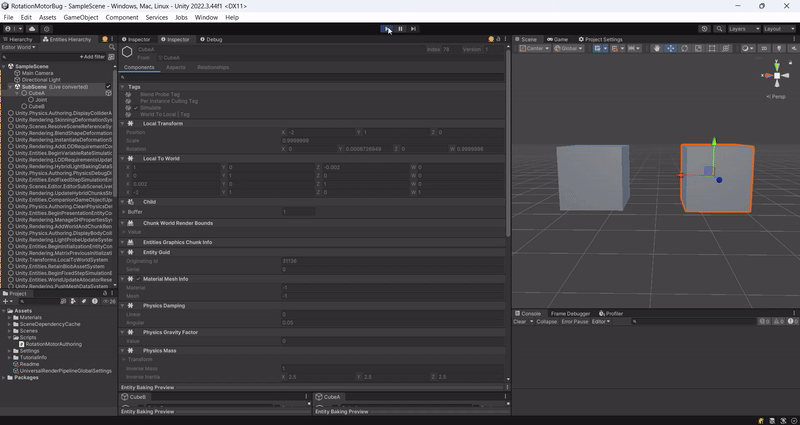Open the Layers dropdown

click(742, 29)
